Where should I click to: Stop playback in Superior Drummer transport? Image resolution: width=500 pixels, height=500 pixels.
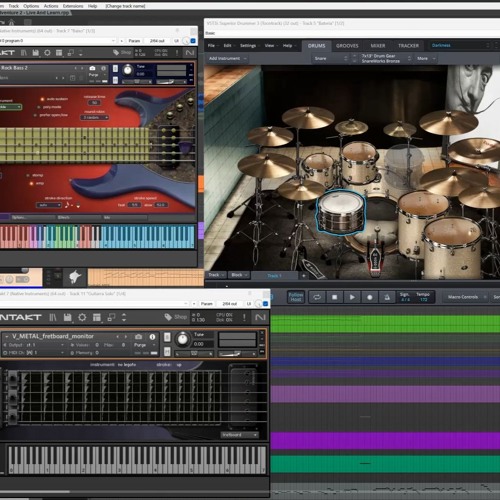click(334, 297)
